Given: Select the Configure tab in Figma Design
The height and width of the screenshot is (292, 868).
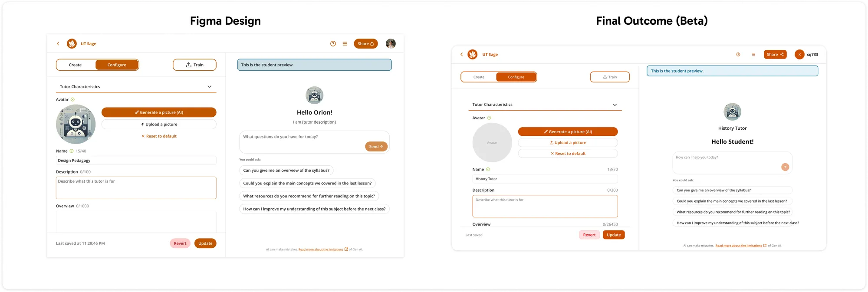Looking at the screenshot, I should (117, 65).
